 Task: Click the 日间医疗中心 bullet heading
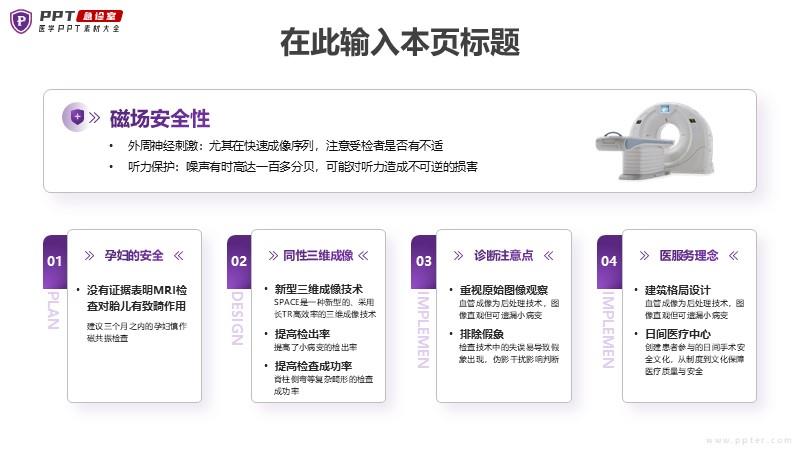(678, 334)
